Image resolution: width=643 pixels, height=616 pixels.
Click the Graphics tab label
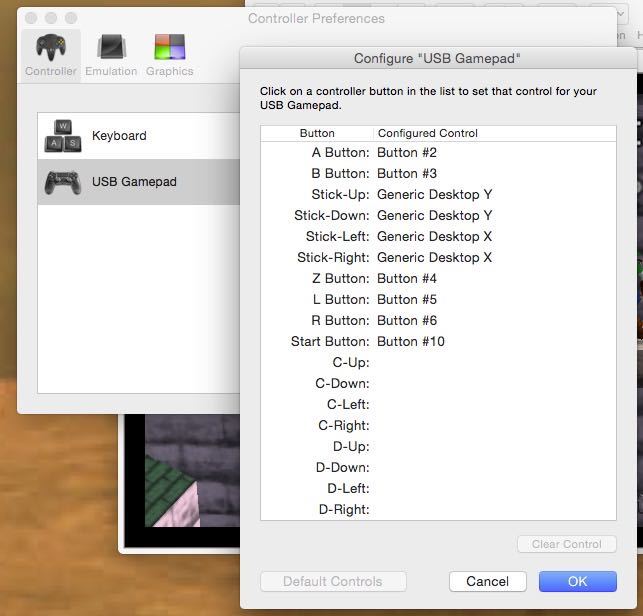170,71
